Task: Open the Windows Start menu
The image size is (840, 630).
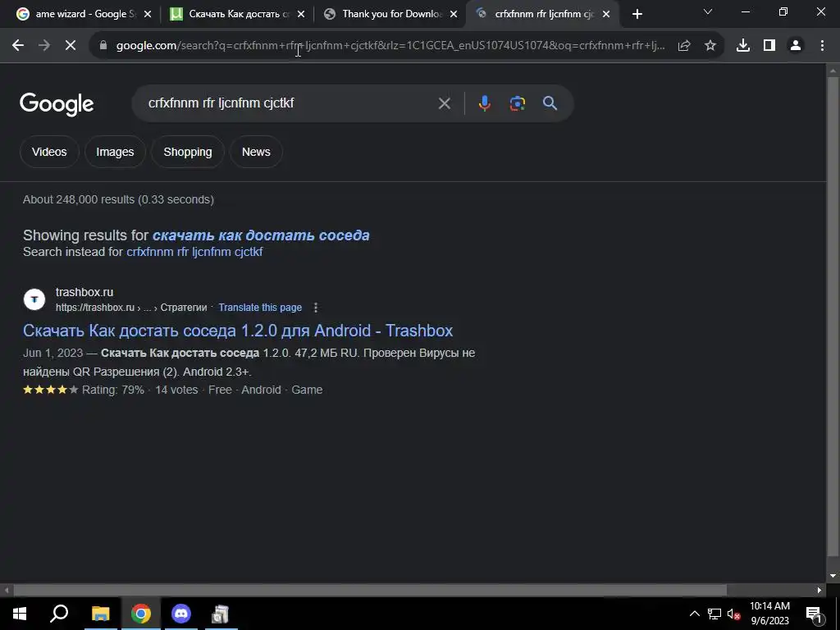Action: pos(20,614)
